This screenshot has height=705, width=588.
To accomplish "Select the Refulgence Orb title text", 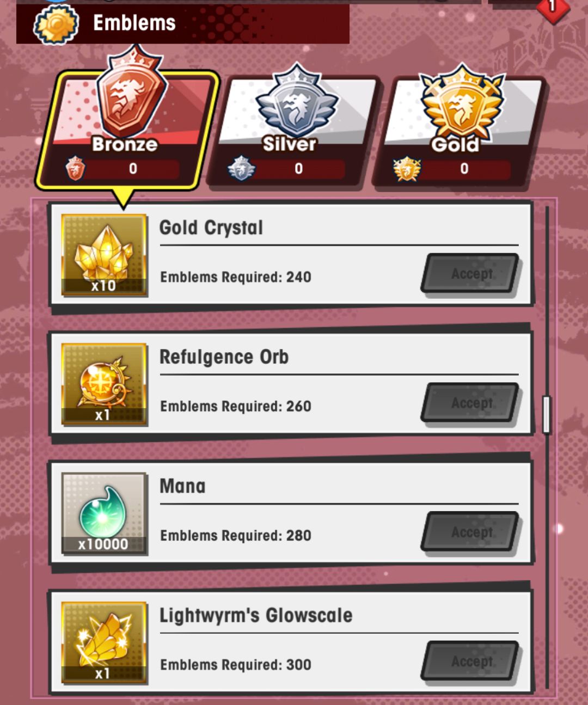I will pyautogui.click(x=224, y=357).
